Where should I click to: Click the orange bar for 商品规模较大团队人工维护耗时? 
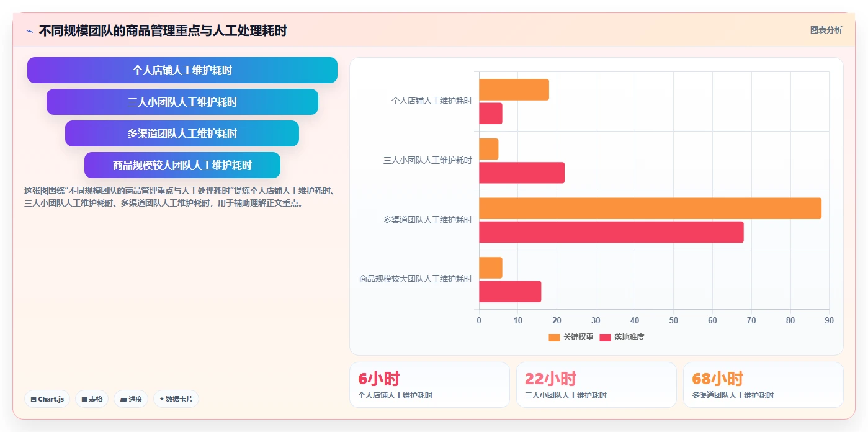click(490, 268)
